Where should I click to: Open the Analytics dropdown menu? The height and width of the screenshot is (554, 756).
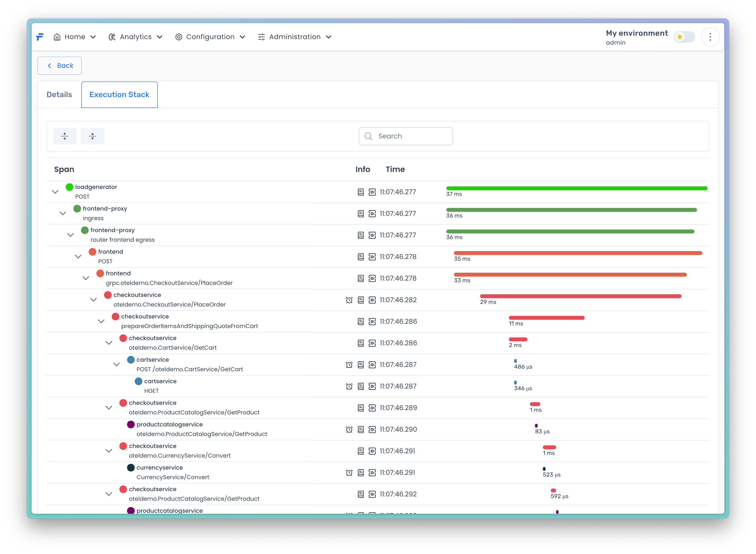(x=135, y=37)
